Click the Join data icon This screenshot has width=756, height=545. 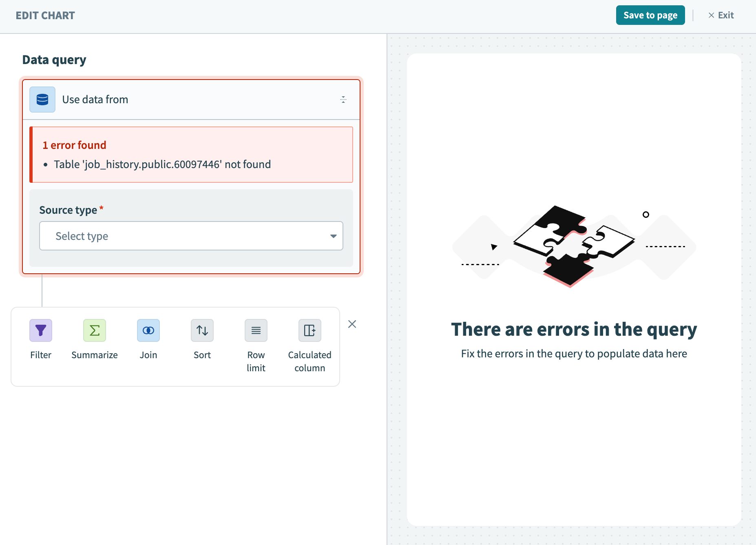tap(148, 330)
